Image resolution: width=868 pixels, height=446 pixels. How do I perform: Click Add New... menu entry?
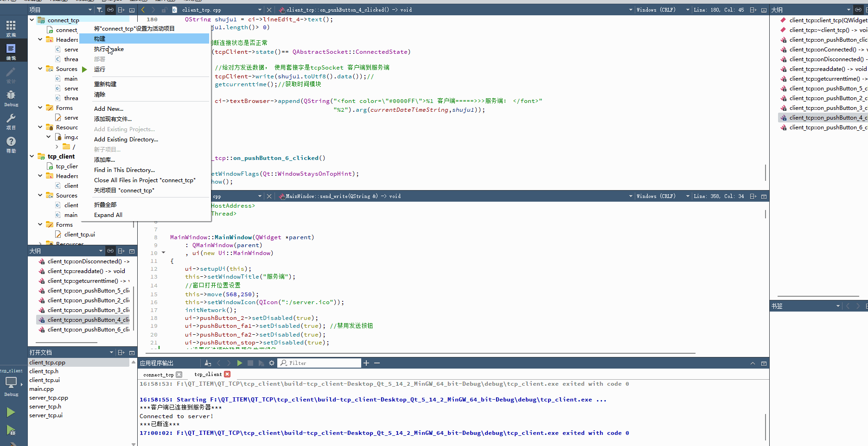point(144,109)
